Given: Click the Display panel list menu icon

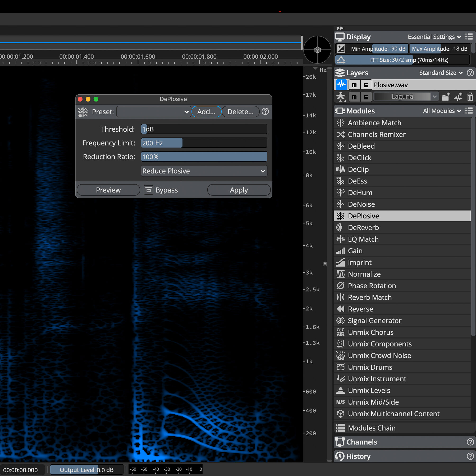Looking at the screenshot, I should pyautogui.click(x=469, y=36).
